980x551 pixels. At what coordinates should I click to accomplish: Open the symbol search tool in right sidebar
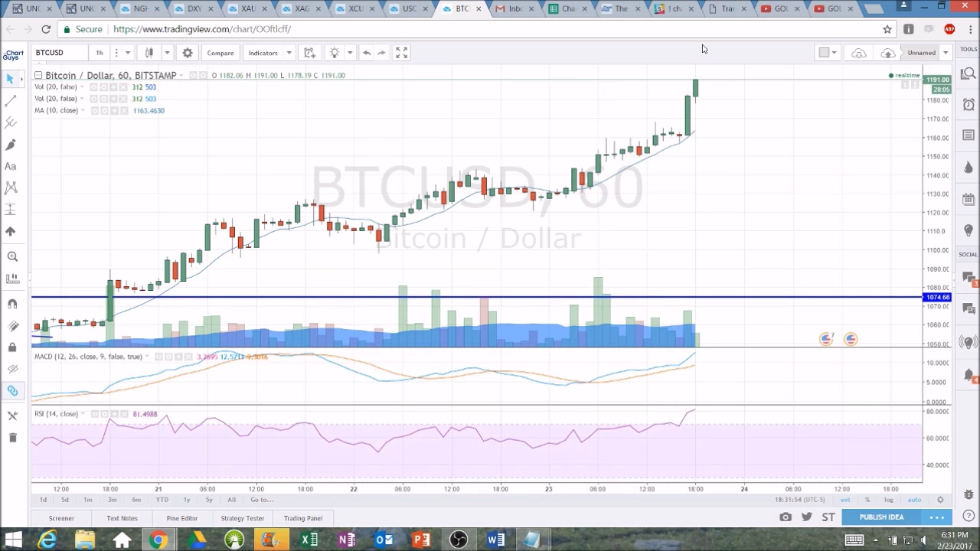[969, 73]
